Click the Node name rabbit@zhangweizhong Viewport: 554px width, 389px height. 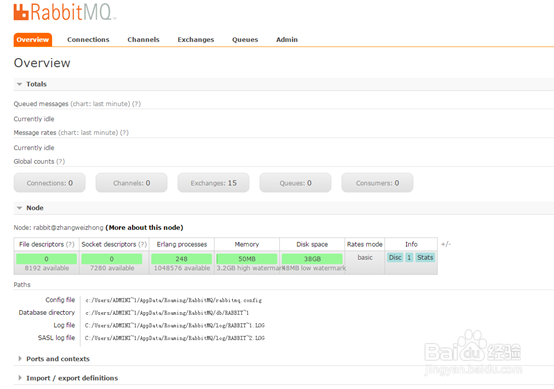pos(68,228)
